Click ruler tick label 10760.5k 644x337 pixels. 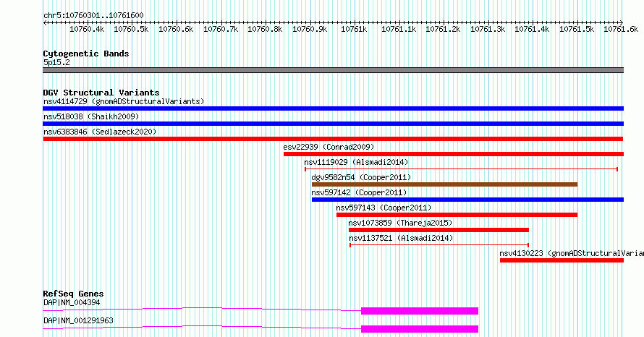pos(131,30)
